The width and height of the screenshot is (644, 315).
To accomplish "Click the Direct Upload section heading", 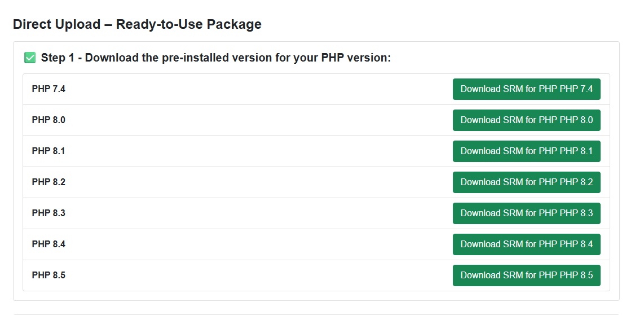I will coord(137,24).
